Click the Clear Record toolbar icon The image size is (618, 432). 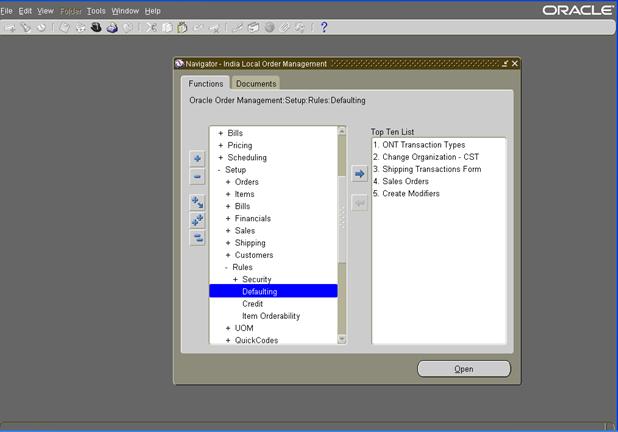198,28
